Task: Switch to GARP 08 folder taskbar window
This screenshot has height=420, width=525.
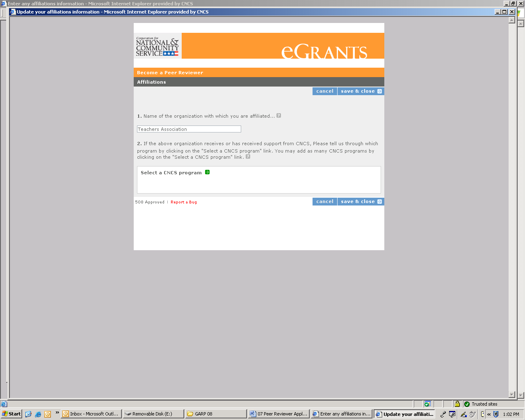Action: pyautogui.click(x=216, y=414)
